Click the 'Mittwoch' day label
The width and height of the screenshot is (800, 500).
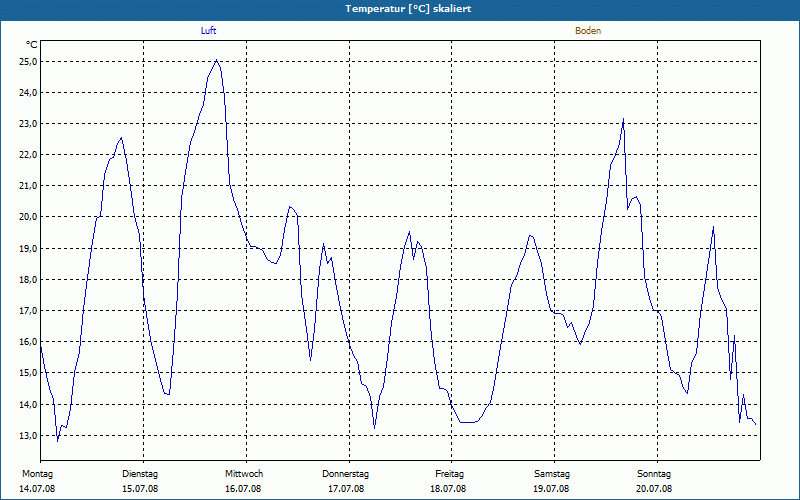point(244,474)
